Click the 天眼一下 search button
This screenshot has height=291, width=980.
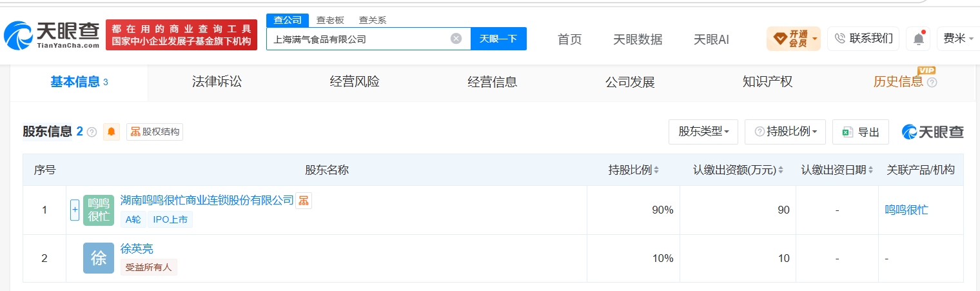pyautogui.click(x=498, y=39)
